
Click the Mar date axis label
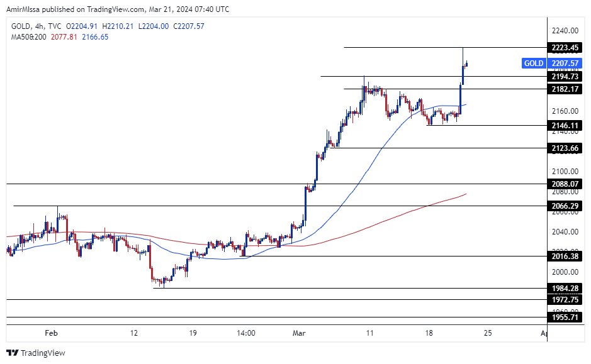(x=299, y=333)
